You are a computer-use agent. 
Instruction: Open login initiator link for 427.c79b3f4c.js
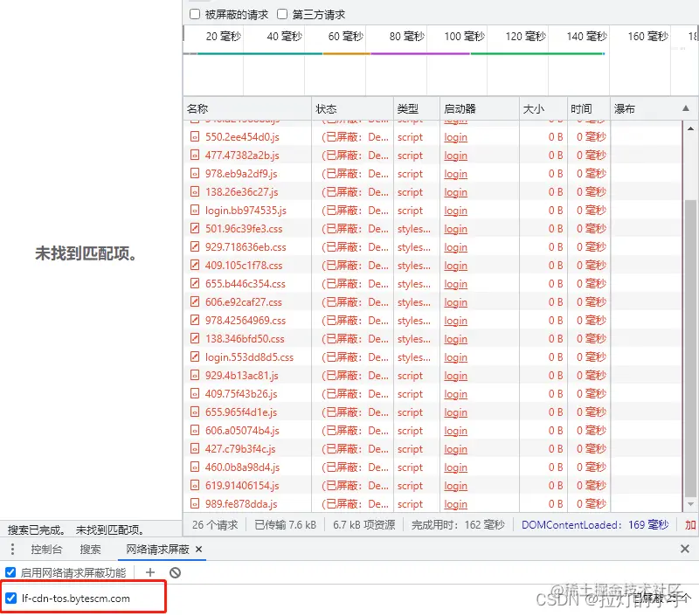[455, 449]
